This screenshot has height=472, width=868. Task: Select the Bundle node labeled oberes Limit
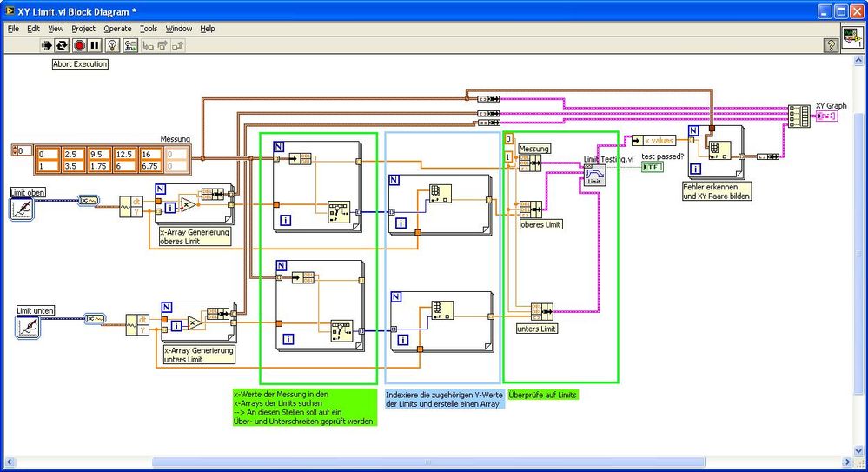(530, 209)
